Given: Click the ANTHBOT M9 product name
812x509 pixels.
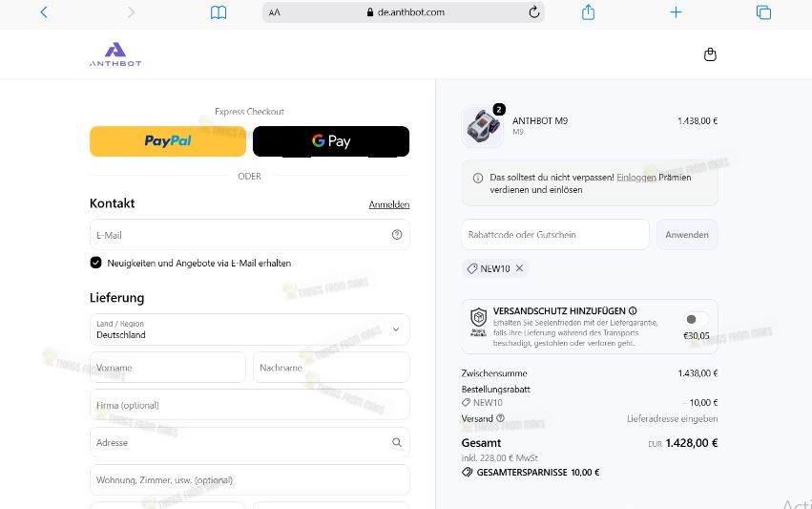Looking at the screenshot, I should point(540,120).
